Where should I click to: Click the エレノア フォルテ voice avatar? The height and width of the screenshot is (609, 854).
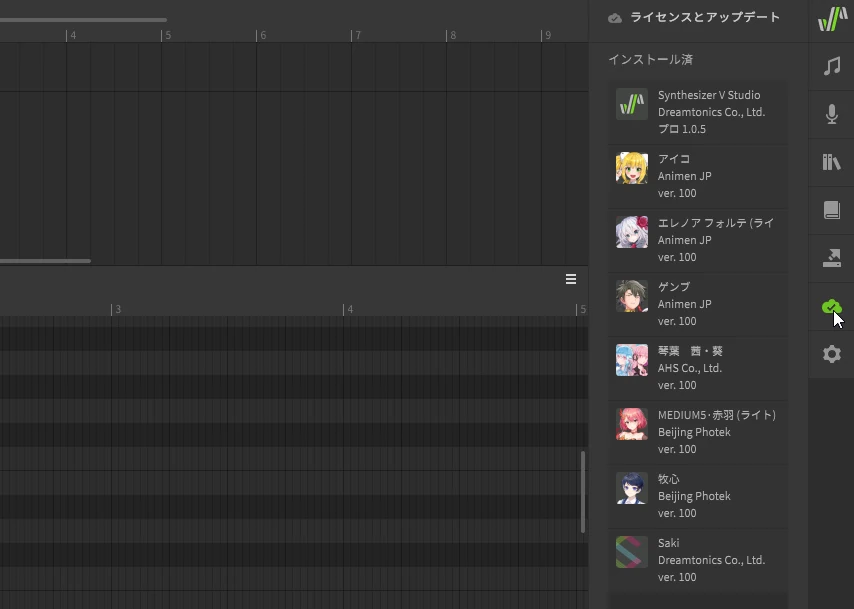pos(632,232)
